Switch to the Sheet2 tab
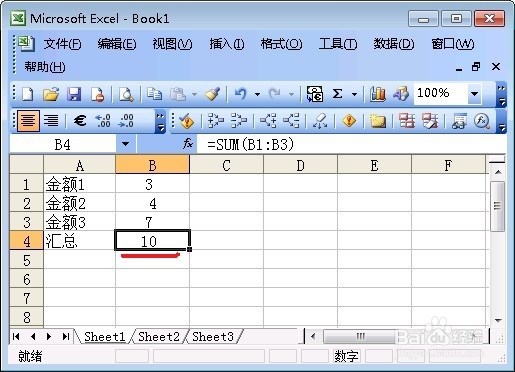Viewport: 515px width, 372px height. [159, 337]
